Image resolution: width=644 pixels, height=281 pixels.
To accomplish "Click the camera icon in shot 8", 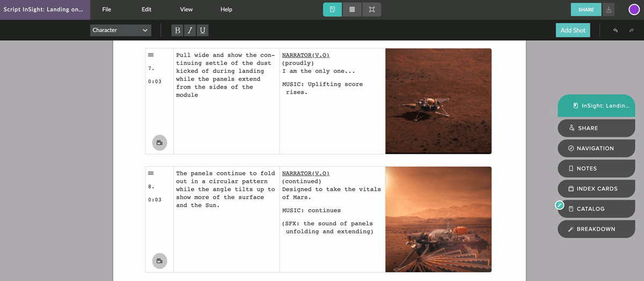I will [159, 261].
